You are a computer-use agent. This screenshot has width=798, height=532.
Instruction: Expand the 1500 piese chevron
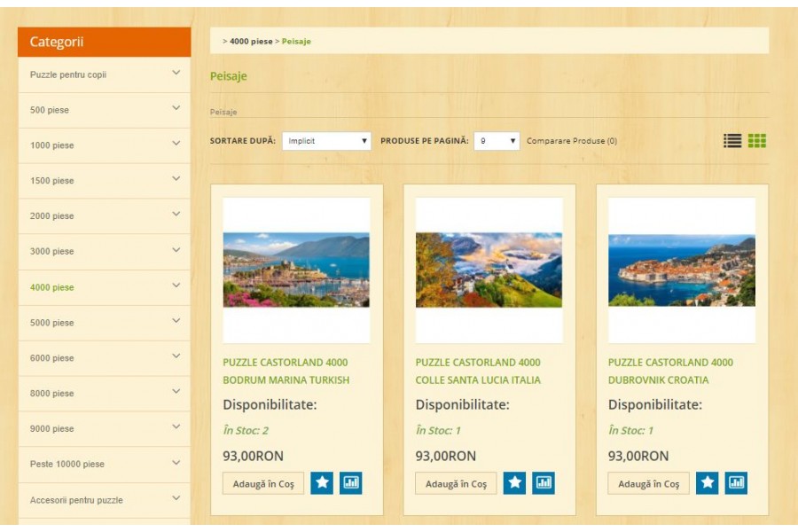(176, 179)
